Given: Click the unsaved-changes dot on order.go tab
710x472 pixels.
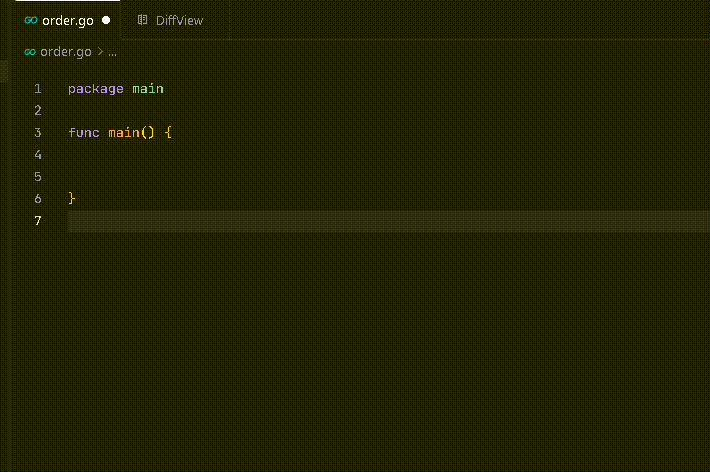Looking at the screenshot, I should (x=106, y=20).
